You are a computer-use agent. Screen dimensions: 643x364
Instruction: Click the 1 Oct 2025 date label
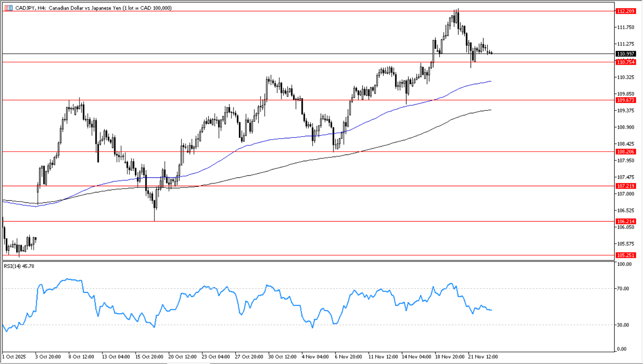14,357
